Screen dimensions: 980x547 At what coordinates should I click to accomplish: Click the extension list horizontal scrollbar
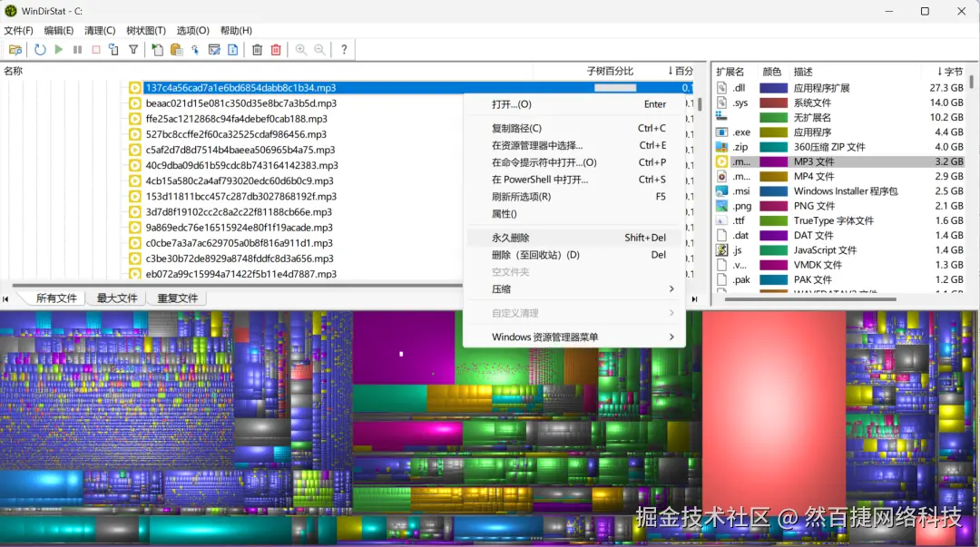[810, 298]
